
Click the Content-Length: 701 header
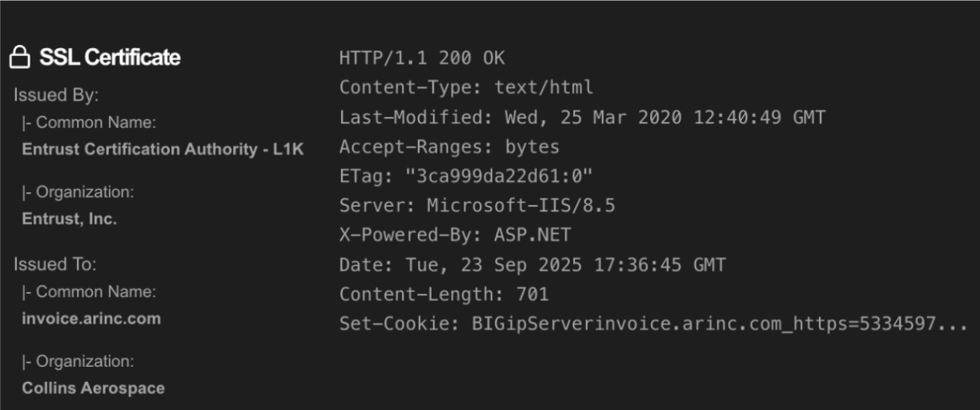pyautogui.click(x=444, y=294)
